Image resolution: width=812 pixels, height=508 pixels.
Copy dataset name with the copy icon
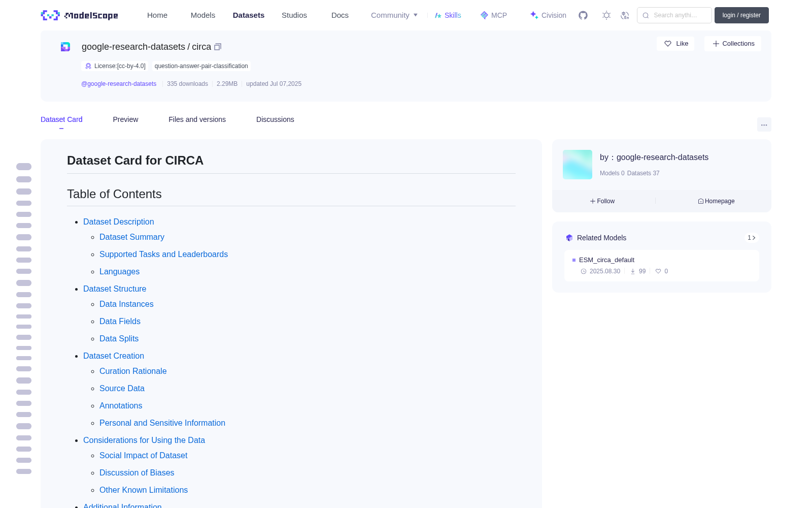(x=218, y=47)
